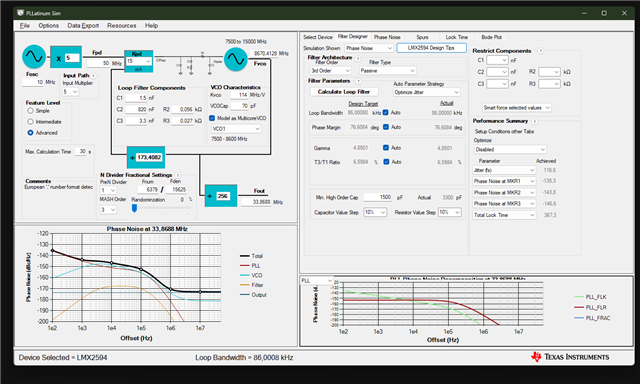Image resolution: width=640 pixels, height=384 pixels.
Task: Open the Capacitor Value Step dropdown
Action: pos(375,212)
